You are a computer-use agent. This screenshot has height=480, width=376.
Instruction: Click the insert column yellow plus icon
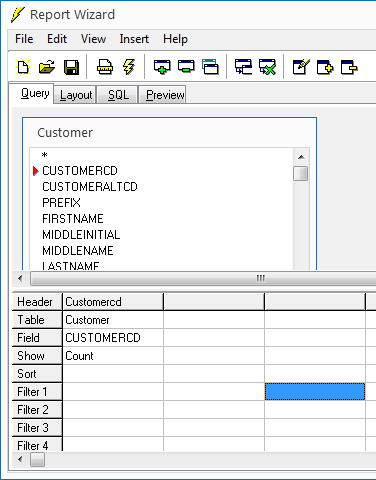[x=325, y=67]
